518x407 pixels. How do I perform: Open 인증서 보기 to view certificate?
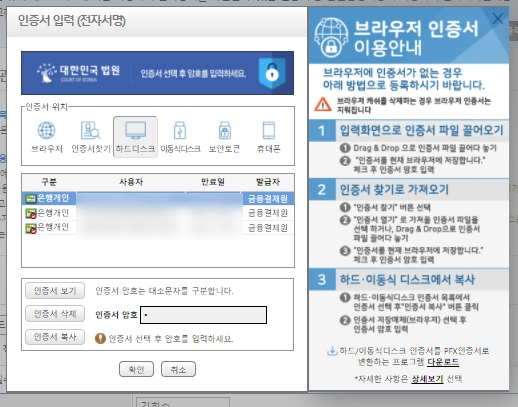pyautogui.click(x=55, y=291)
